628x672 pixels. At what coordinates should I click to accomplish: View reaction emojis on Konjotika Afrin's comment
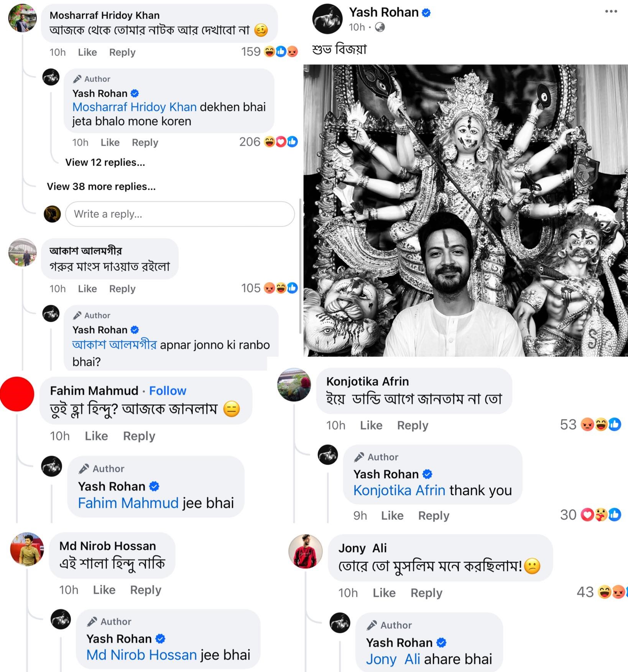pyautogui.click(x=601, y=425)
